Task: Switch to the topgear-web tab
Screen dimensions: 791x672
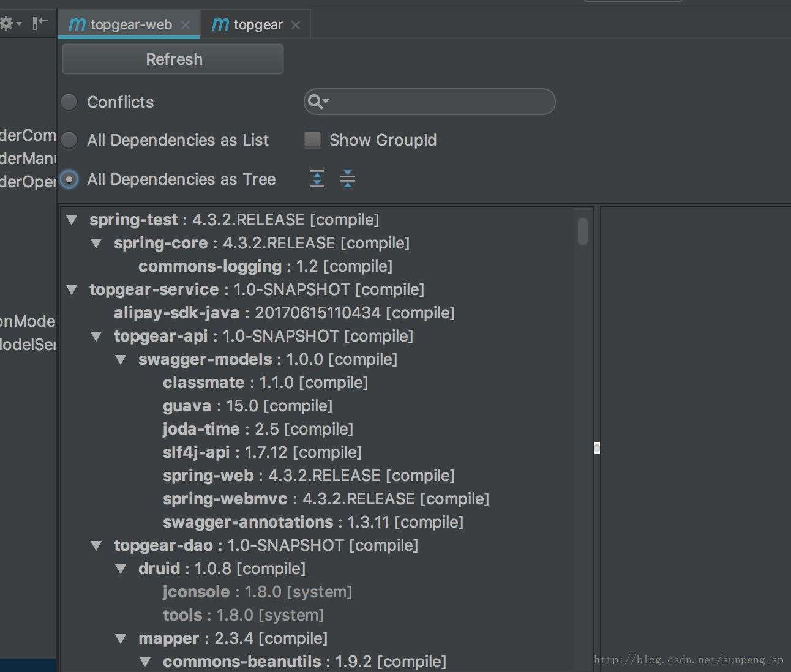Action: [x=131, y=25]
